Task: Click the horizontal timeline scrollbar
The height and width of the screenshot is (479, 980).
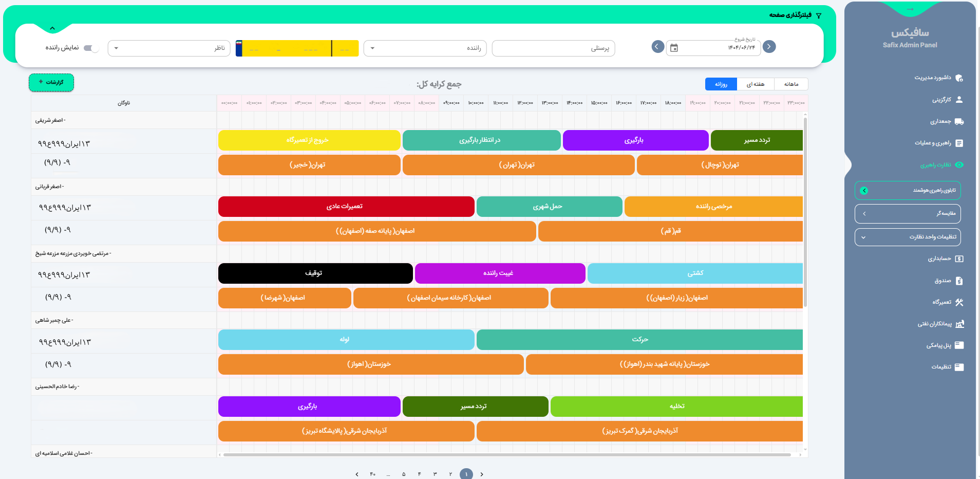Action: click(x=506, y=455)
